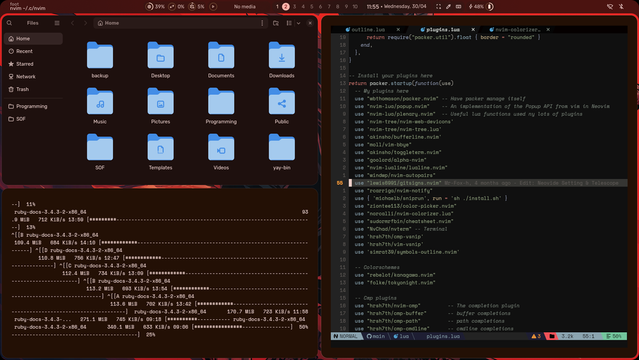Image resolution: width=639 pixels, height=360 pixels.
Task: Open search in the Files window
Action: [x=9, y=23]
